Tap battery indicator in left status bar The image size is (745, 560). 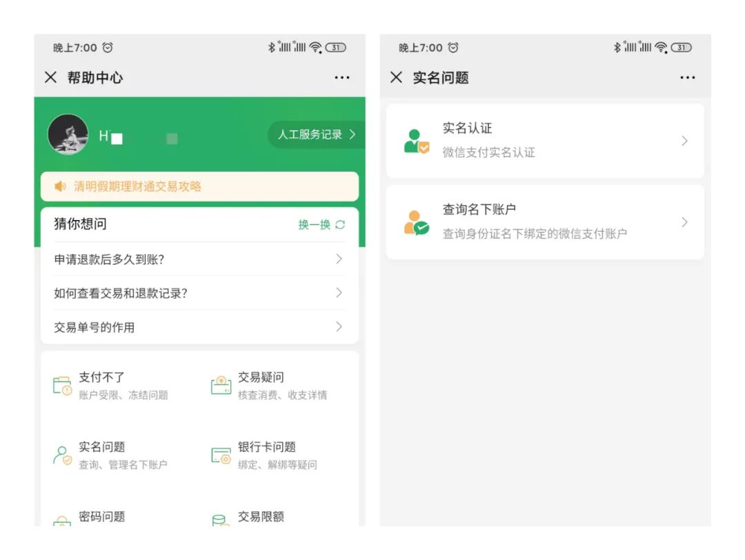(335, 48)
